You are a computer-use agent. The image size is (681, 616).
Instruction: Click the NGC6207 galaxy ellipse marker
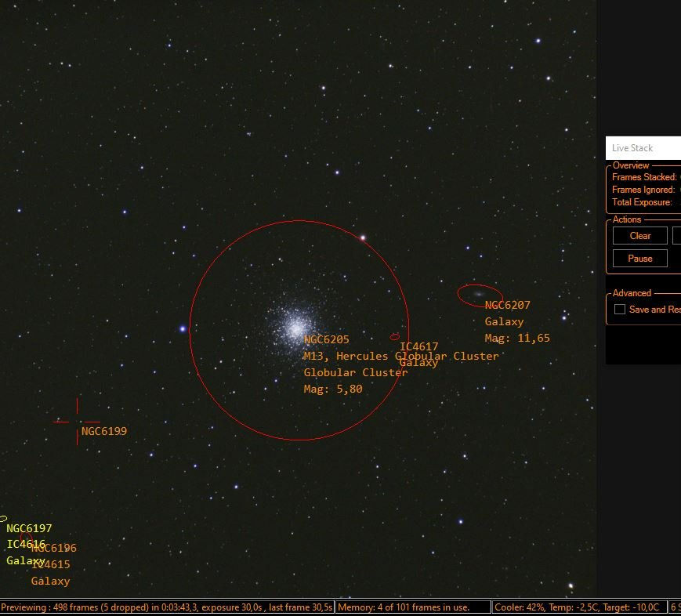(480, 295)
